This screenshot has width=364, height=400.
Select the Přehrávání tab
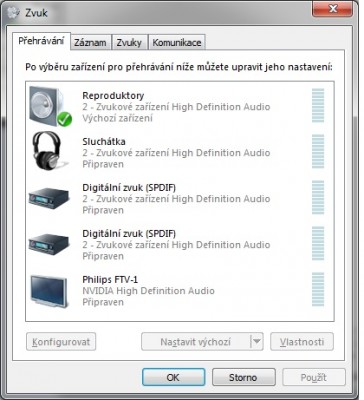pyautogui.click(x=41, y=41)
